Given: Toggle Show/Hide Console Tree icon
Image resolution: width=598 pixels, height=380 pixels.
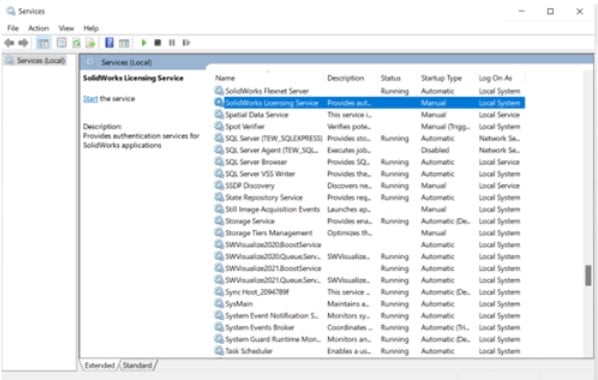Looking at the screenshot, I should tap(43, 43).
